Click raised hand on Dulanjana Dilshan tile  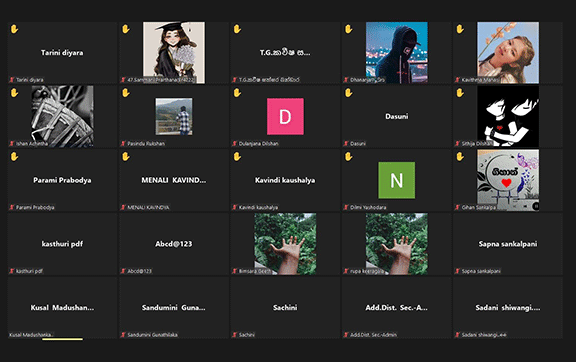(x=237, y=93)
